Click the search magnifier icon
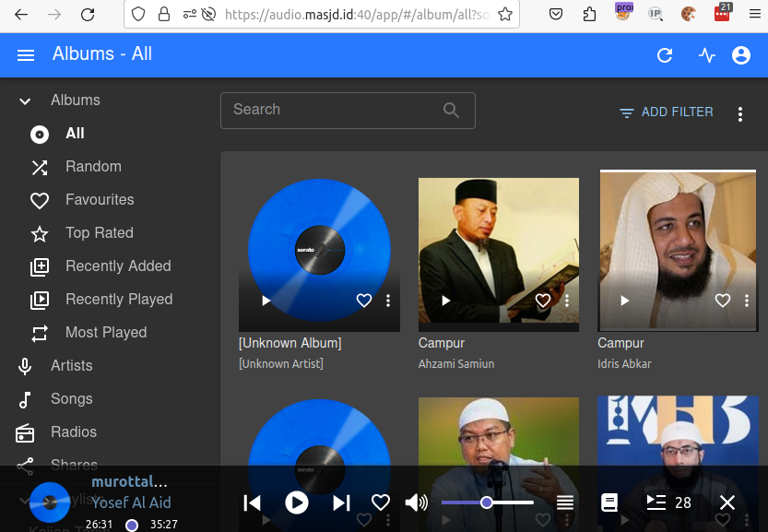This screenshot has width=768, height=532. (x=451, y=111)
